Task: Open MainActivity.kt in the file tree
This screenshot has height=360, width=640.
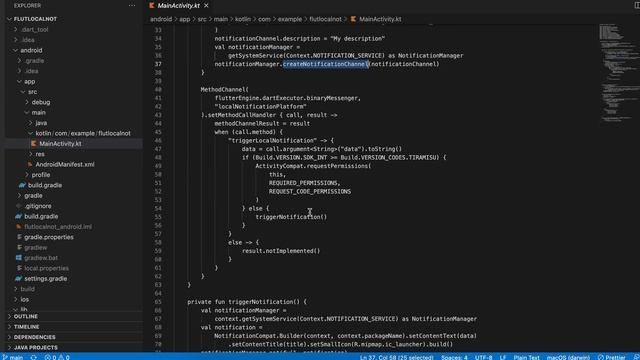Action: click(x=60, y=144)
